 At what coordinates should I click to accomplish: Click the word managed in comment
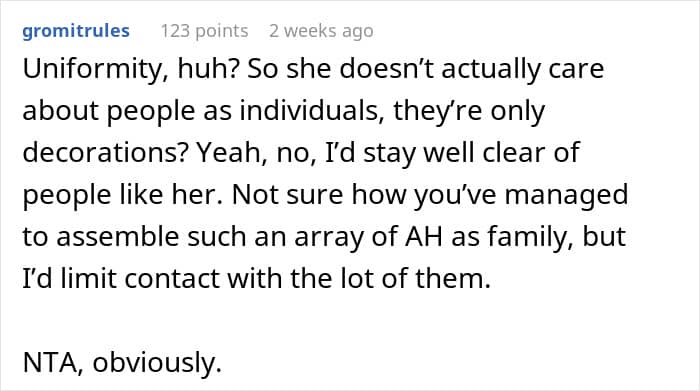pos(566,196)
